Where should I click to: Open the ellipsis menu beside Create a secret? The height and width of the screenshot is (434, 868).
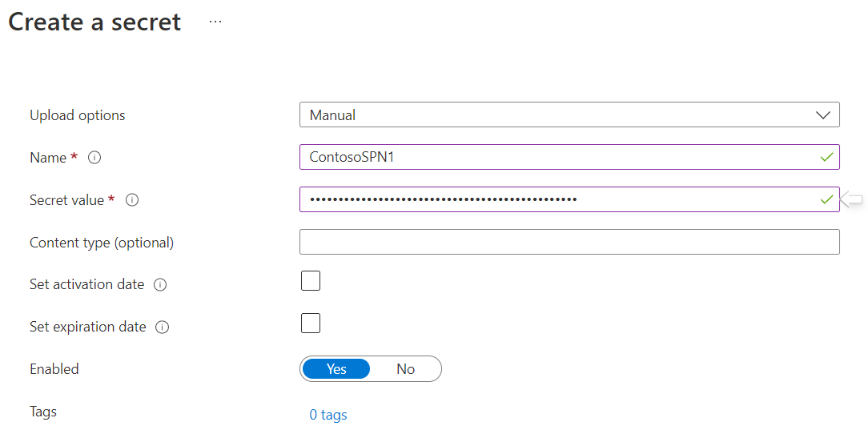[215, 22]
